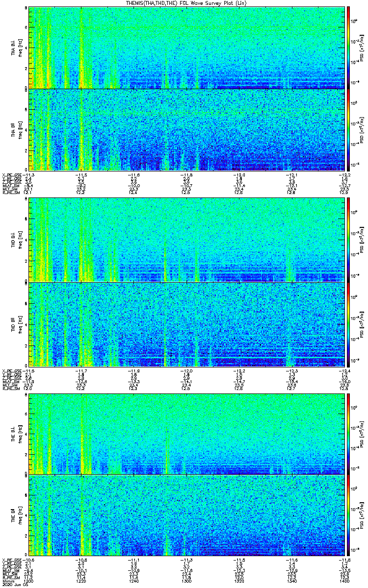Click the PSD color bar beside THE B∥ panel
Image resolution: width=368 pixels, height=588 pixels.
348,515
